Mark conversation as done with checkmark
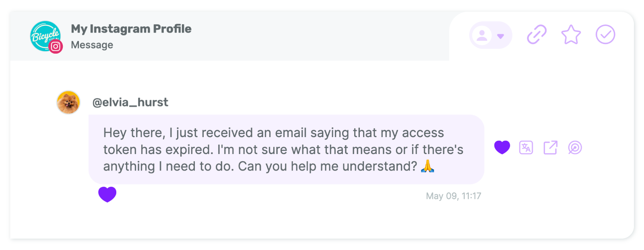The image size is (644, 250). coord(605,35)
